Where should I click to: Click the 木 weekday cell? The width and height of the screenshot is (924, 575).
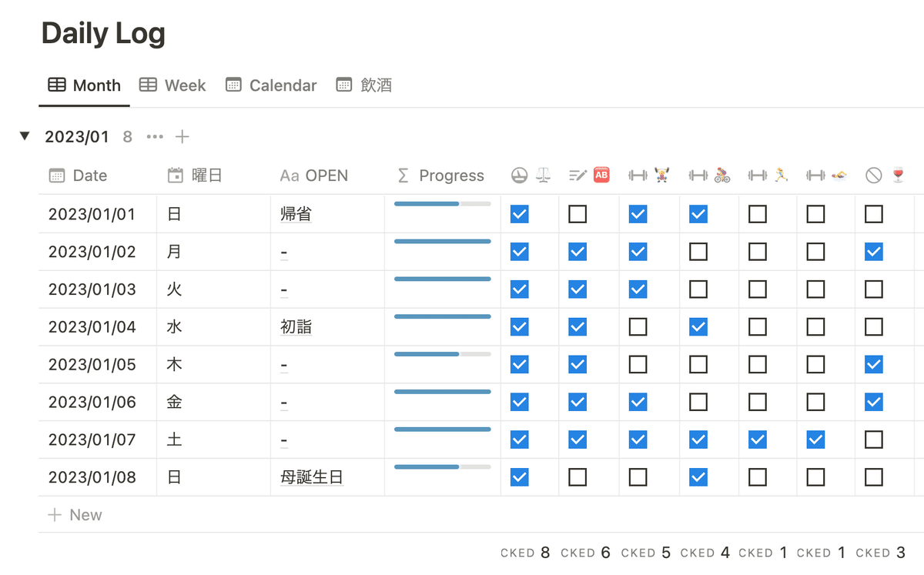(213, 365)
